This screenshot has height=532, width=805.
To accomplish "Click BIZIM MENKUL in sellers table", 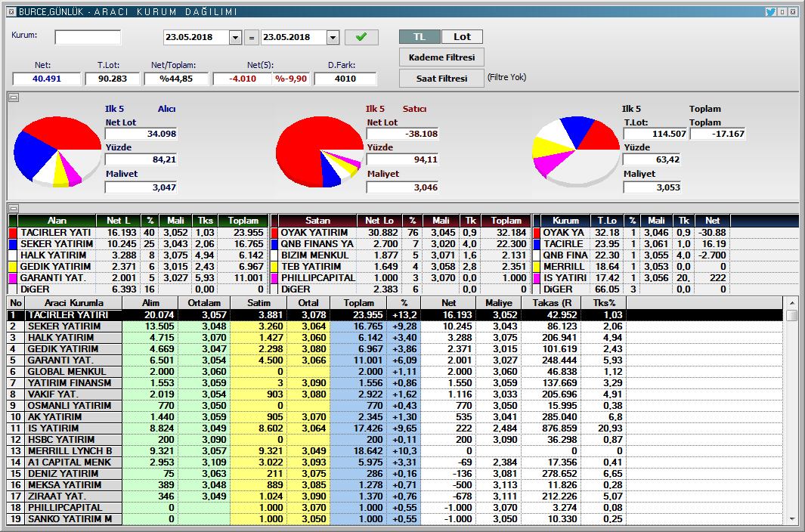I will (314, 255).
